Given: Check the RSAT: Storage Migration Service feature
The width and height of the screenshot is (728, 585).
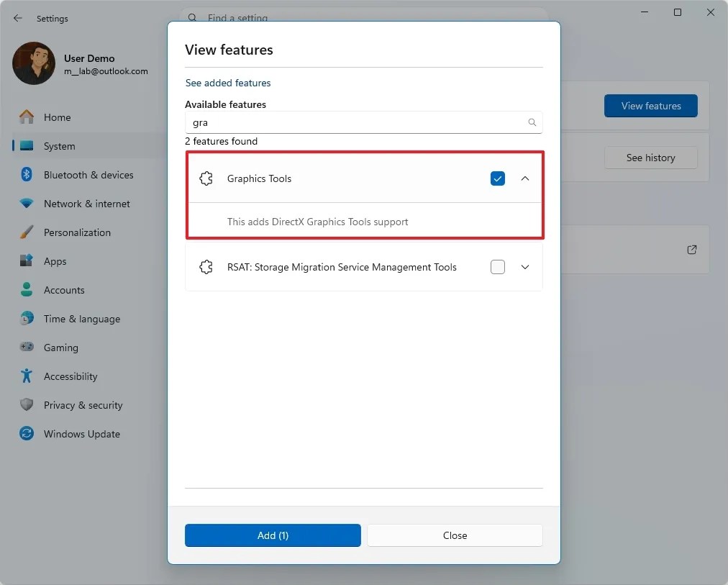Looking at the screenshot, I should 498,266.
